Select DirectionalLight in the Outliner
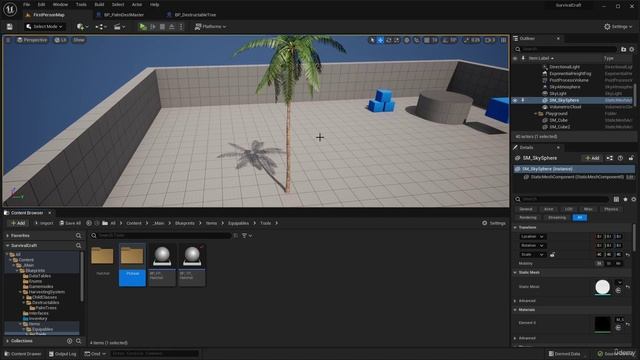 click(x=564, y=67)
